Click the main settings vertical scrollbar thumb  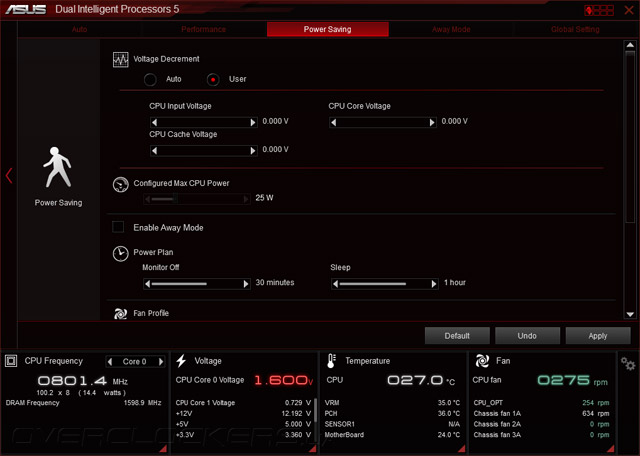[x=630, y=137]
